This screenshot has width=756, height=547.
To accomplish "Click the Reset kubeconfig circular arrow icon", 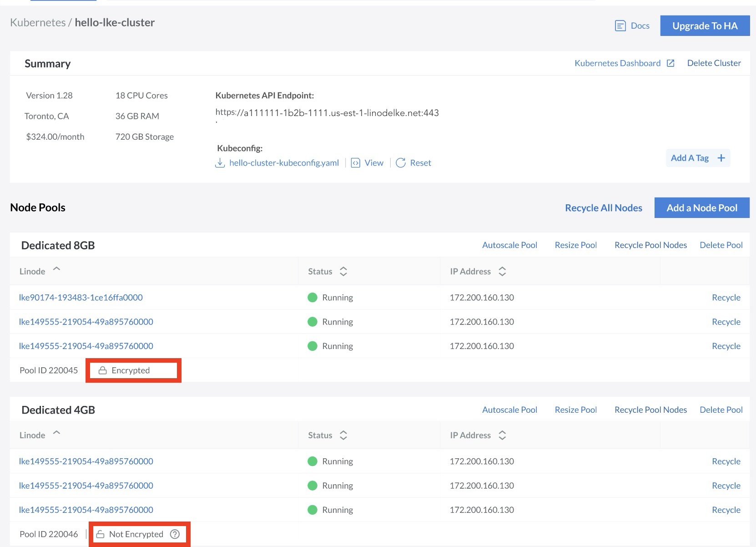I will click(400, 163).
